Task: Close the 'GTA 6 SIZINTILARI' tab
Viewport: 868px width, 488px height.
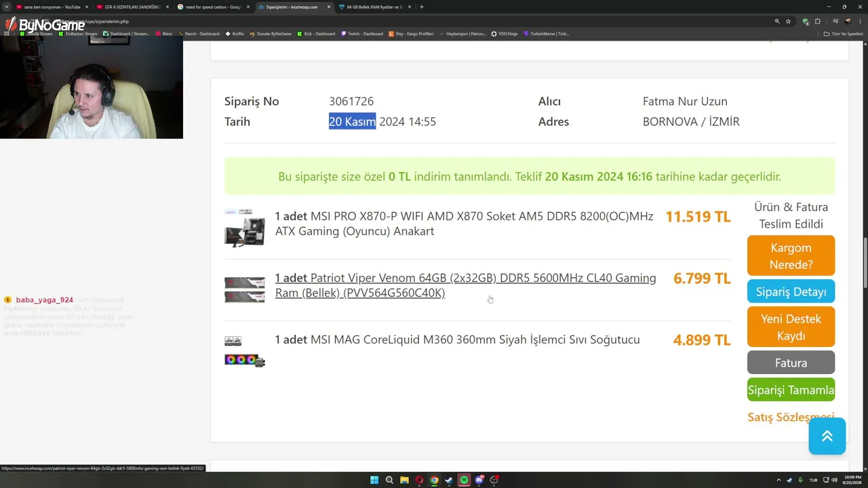Action: (x=167, y=7)
